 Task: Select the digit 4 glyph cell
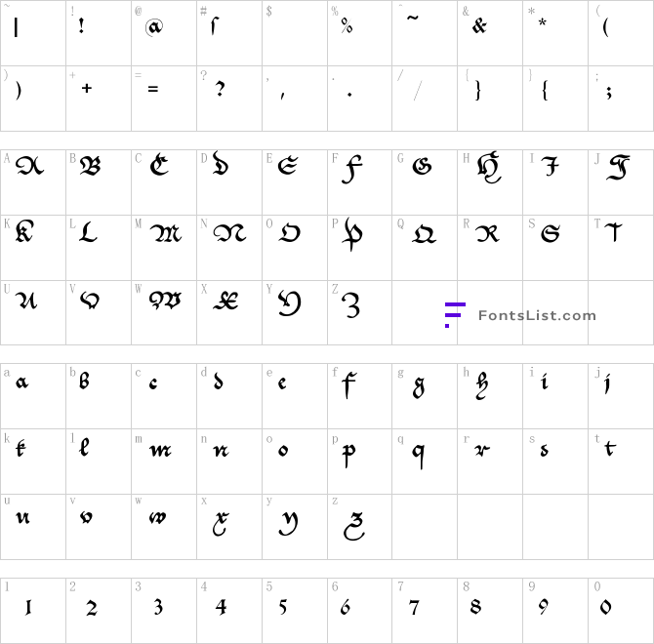[229, 611]
